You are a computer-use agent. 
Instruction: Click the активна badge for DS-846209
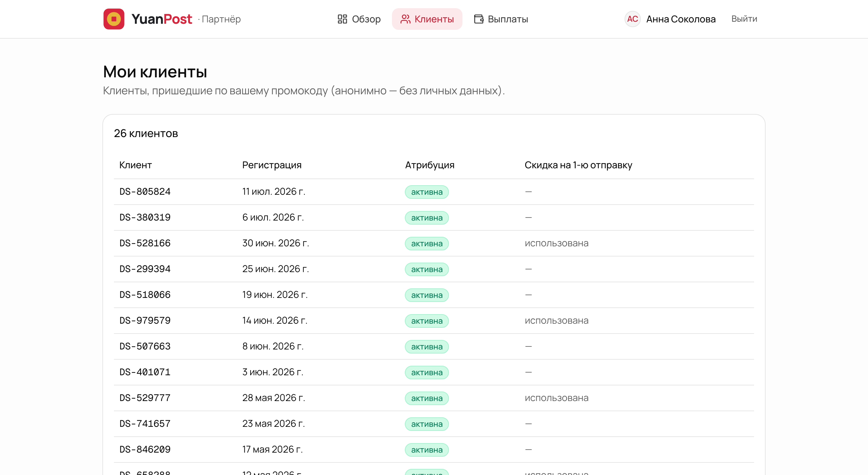pos(427,450)
